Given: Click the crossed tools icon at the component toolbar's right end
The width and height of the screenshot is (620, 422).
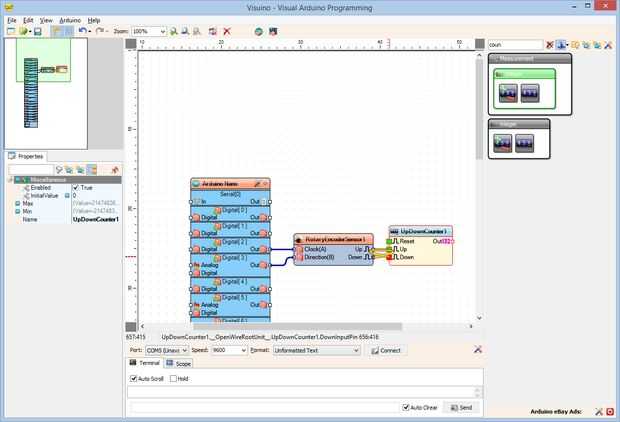Looking at the screenshot, I should [x=608, y=45].
